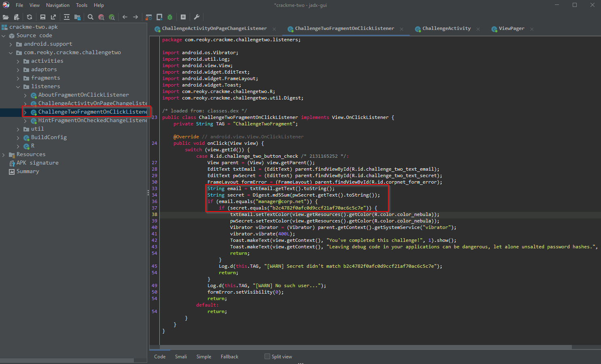This screenshot has height=364, width=601.
Task: Open the Navigation menu
Action: pos(58,5)
